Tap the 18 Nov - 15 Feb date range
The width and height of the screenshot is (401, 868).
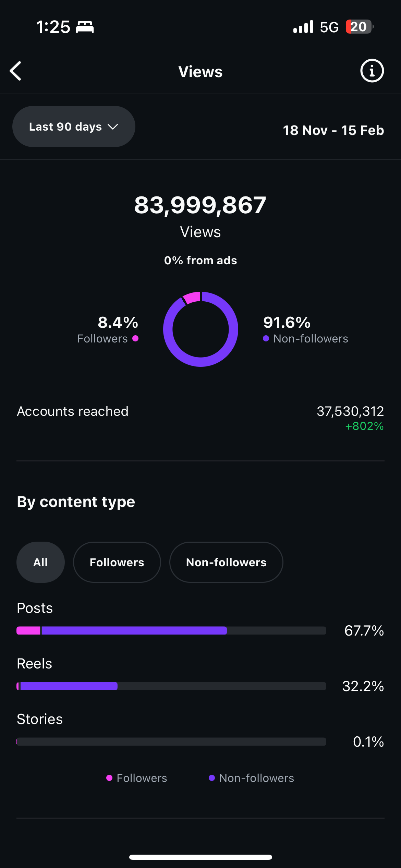[x=333, y=130]
